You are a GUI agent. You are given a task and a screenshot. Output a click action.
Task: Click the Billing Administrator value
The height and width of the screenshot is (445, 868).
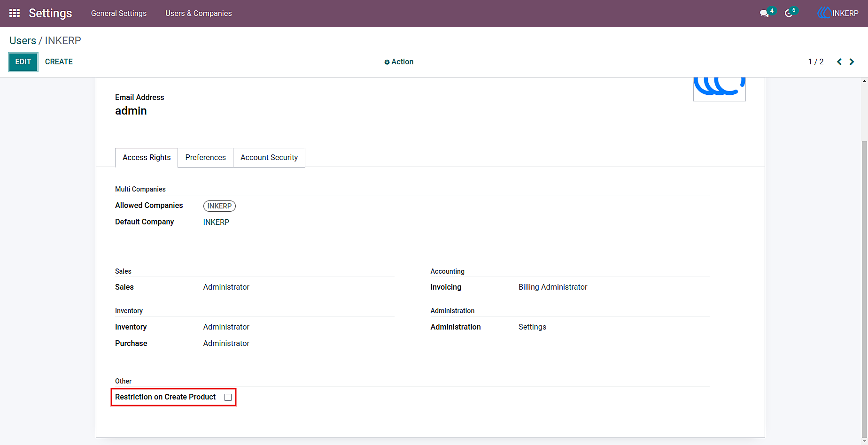pos(553,287)
